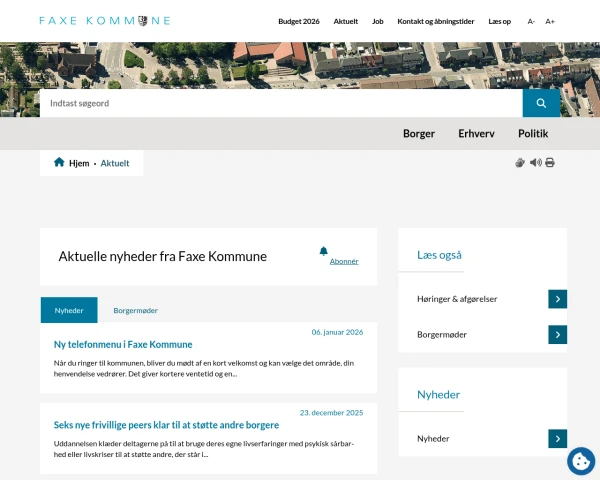This screenshot has height=480, width=600.
Task: Decrease text size with A-
Action: [531, 21]
